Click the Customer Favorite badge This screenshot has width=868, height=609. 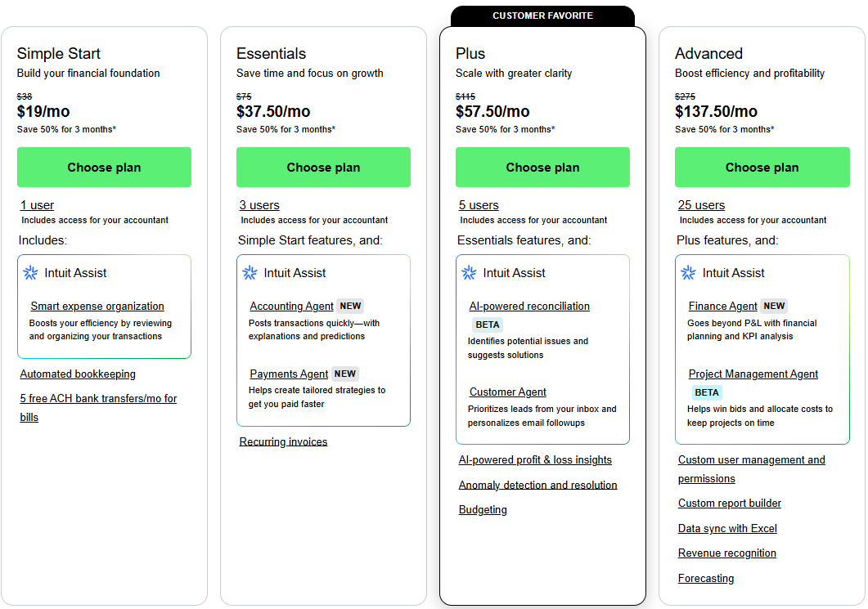pos(542,16)
